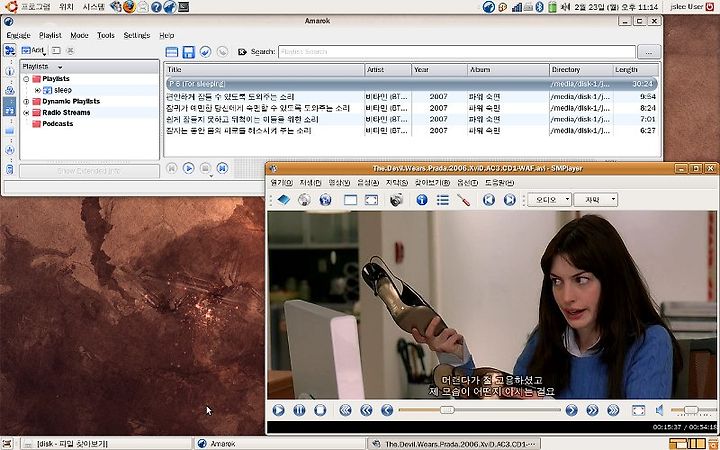Image resolution: width=720 pixels, height=450 pixels.
Task: Click the clear-search icon beside Search label
Action: 242,52
